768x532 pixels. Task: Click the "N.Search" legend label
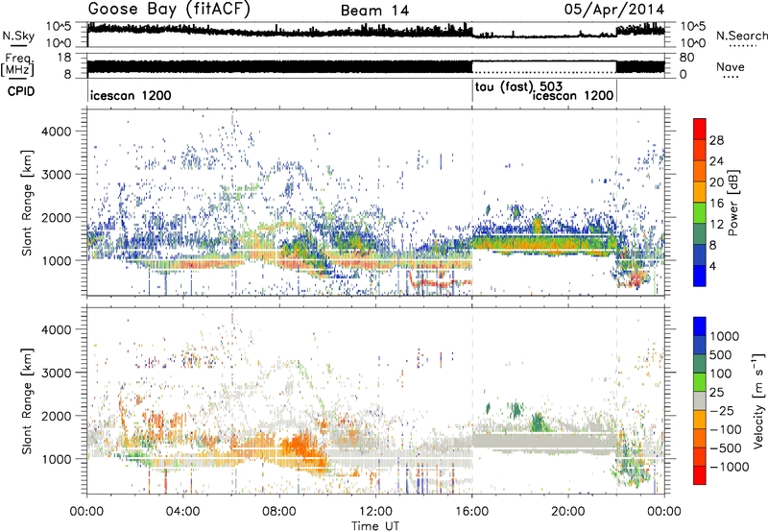point(741,36)
